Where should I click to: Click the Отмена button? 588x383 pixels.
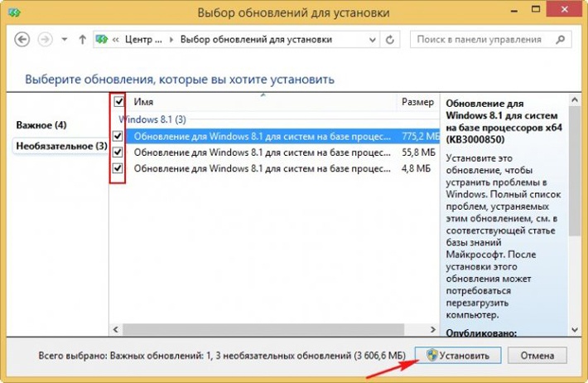(537, 355)
